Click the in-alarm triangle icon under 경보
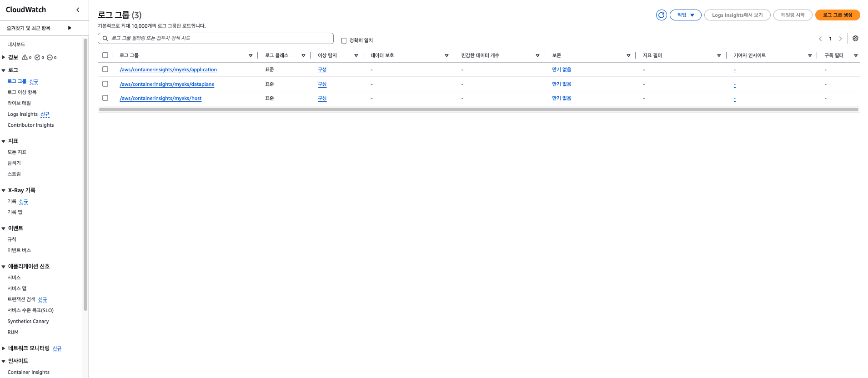This screenshot has width=868, height=378. 25,57
